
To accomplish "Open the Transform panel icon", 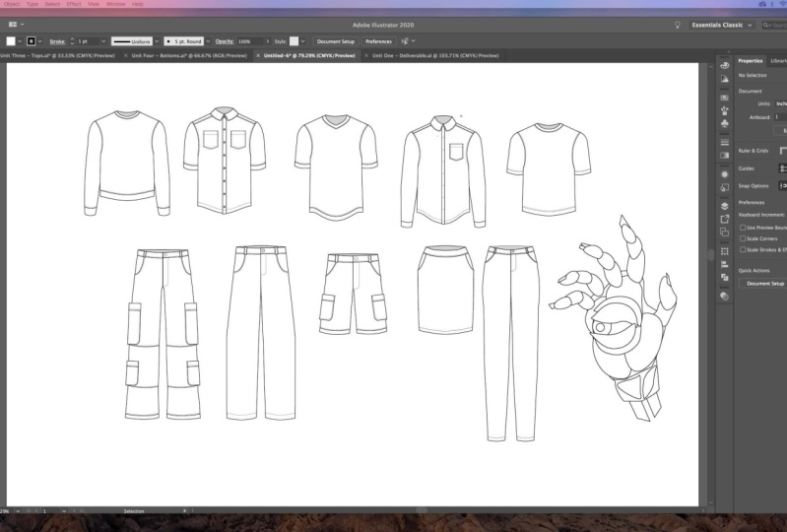I will 724,251.
